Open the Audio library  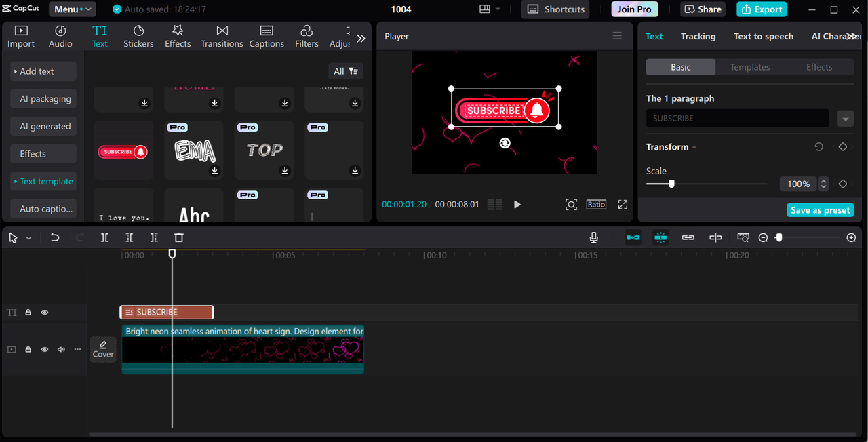pos(60,37)
